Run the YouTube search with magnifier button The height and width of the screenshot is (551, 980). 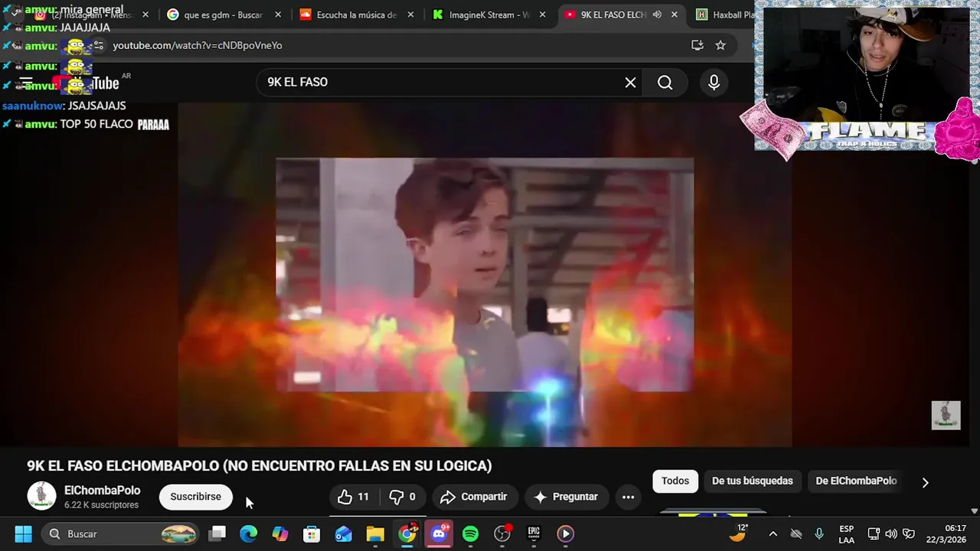pos(665,83)
